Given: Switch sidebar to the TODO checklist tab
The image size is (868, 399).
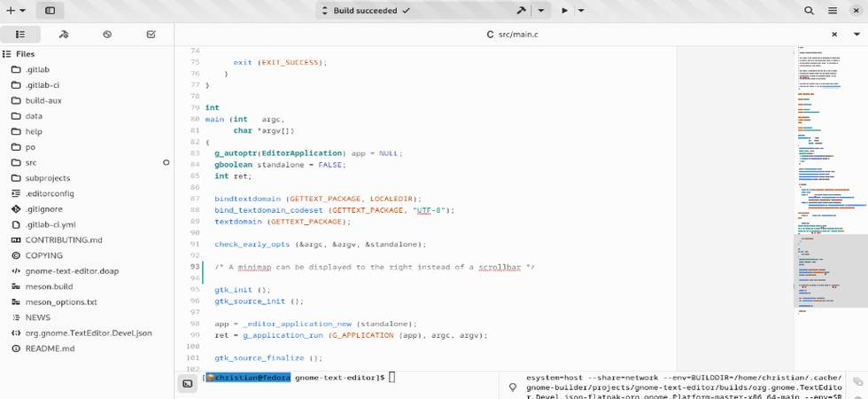Looking at the screenshot, I should point(151,35).
